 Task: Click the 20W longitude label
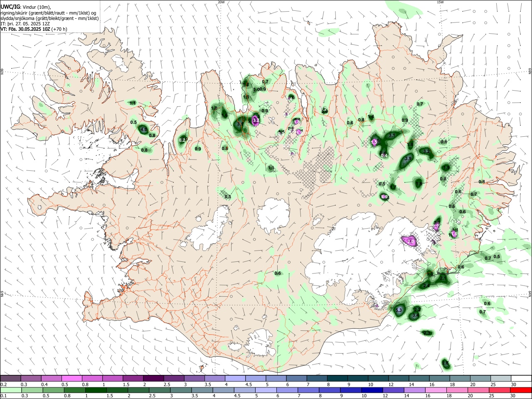coord(221,2)
